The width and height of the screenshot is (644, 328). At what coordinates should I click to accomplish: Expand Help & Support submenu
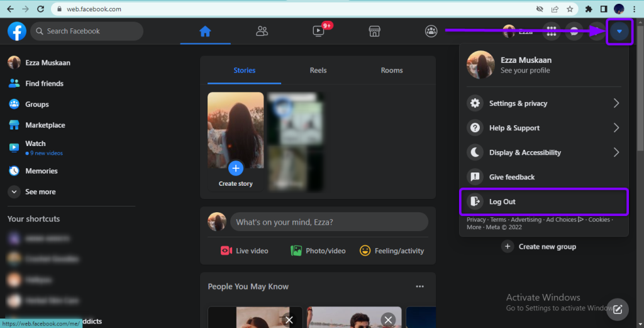pyautogui.click(x=544, y=128)
